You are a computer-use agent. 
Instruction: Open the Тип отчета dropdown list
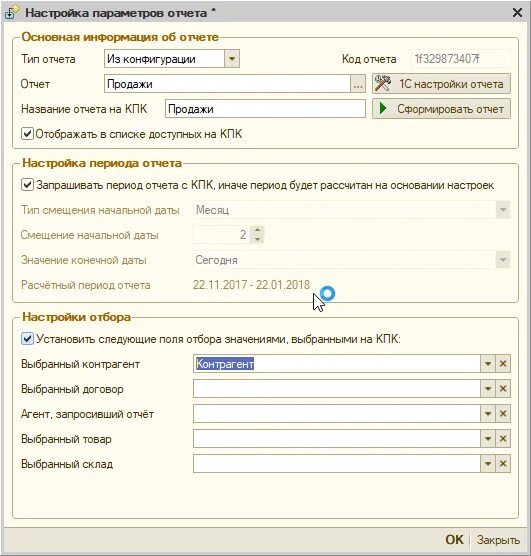232,59
